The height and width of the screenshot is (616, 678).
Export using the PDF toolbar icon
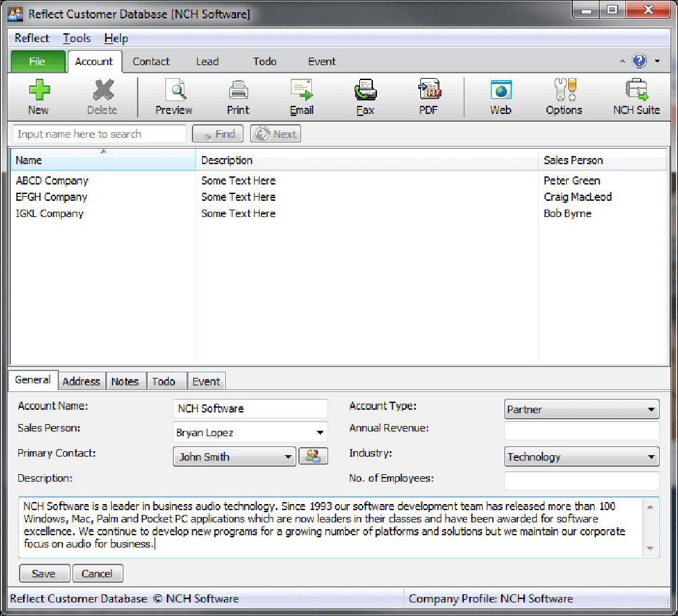tap(429, 97)
